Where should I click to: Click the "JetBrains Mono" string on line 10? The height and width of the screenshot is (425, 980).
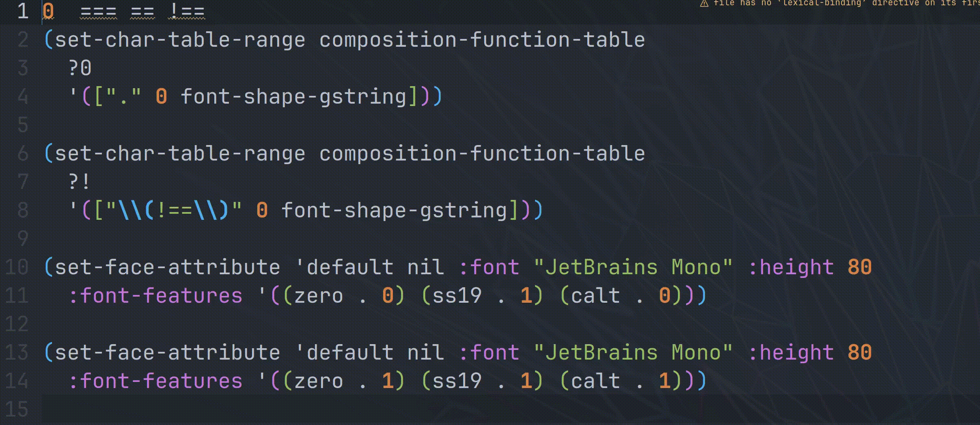point(633,267)
